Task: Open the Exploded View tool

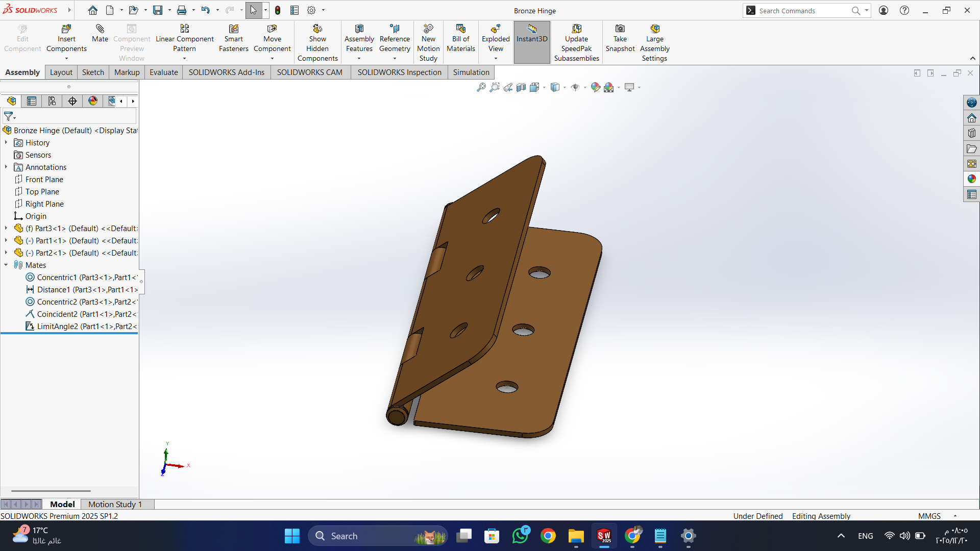Action: coord(496,39)
